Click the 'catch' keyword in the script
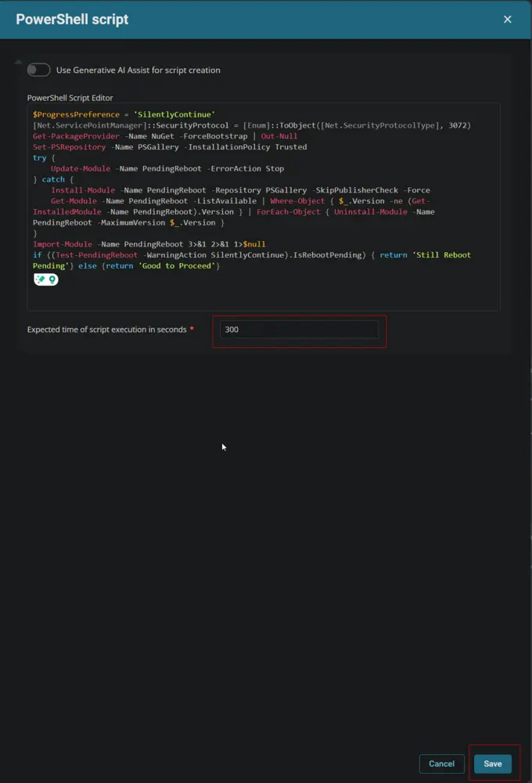Screen dimensions: 532x783 point(53,179)
